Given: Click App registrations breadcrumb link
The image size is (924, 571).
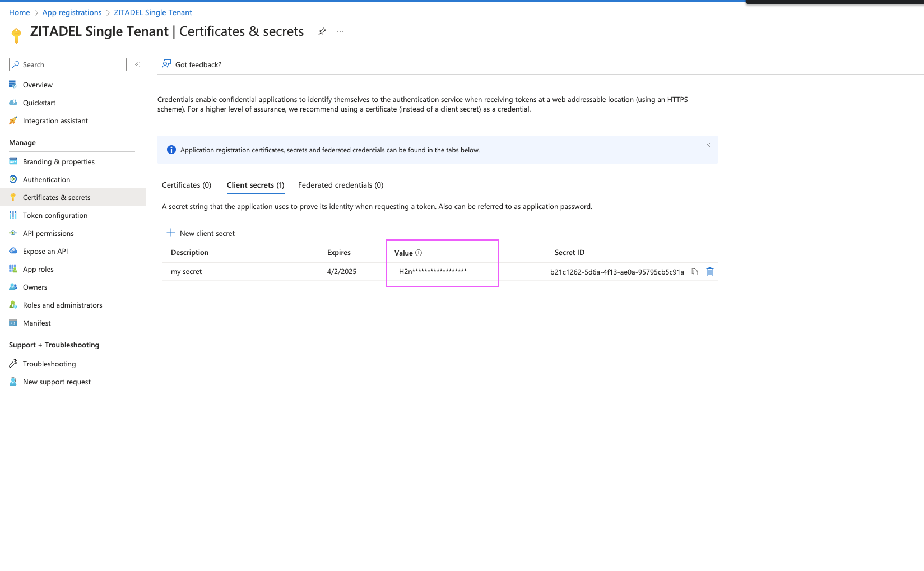Looking at the screenshot, I should (72, 12).
